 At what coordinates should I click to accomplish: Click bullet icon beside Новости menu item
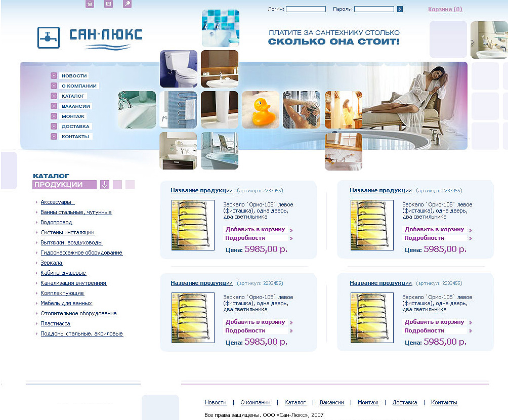(54, 76)
